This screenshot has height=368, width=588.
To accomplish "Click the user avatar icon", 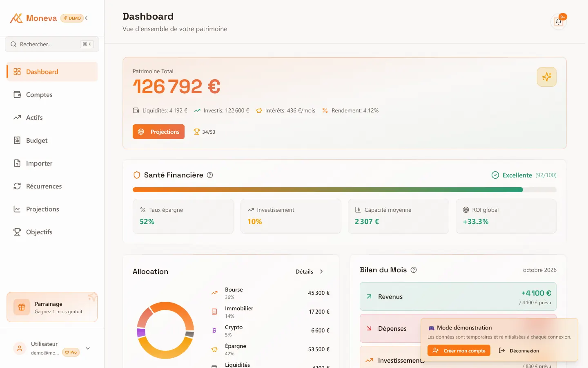I will click(x=19, y=348).
